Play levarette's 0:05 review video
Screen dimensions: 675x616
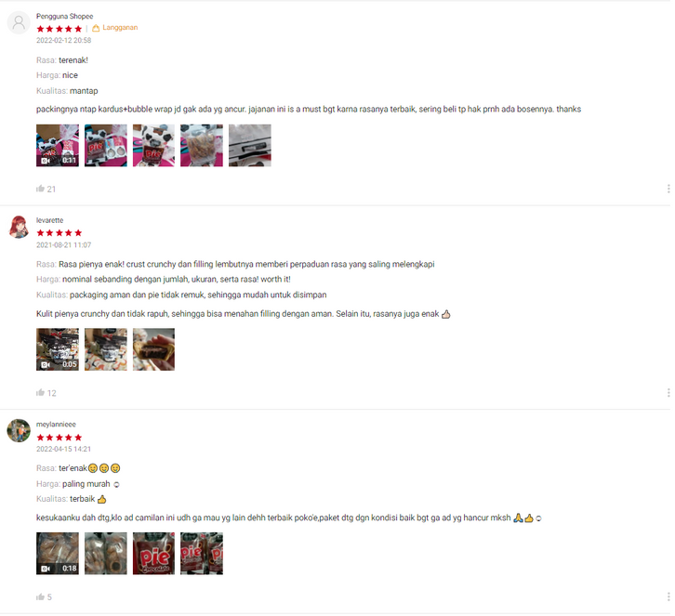[x=58, y=349]
